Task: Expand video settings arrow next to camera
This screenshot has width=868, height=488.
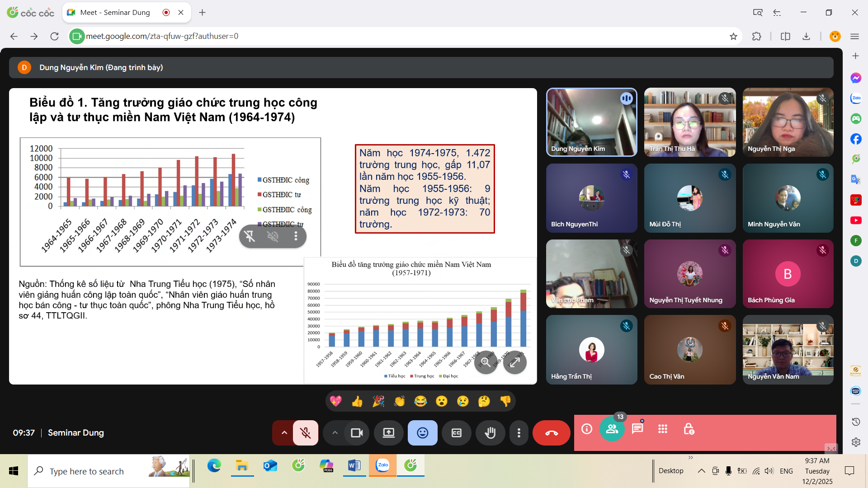Action: click(x=335, y=433)
